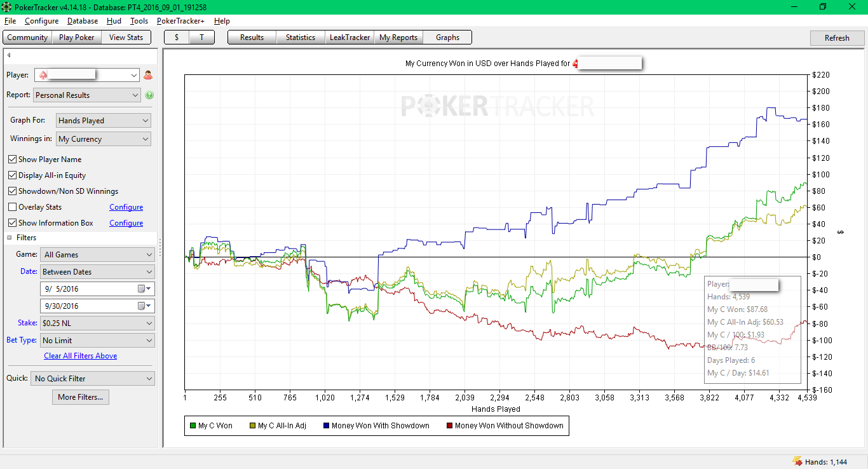Image resolution: width=868 pixels, height=469 pixels.
Task: Click the Bet Type filter label link
Action: [22, 341]
